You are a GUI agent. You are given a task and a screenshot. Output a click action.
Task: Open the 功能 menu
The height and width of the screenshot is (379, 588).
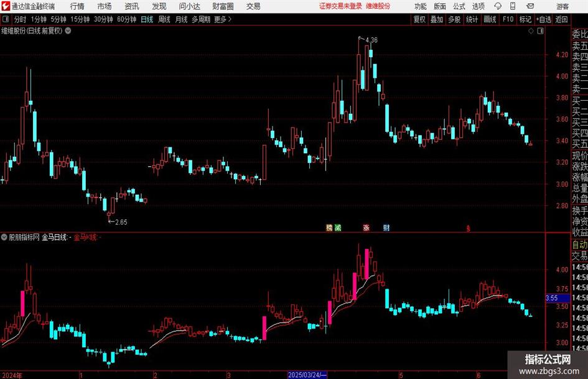click(421, 6)
